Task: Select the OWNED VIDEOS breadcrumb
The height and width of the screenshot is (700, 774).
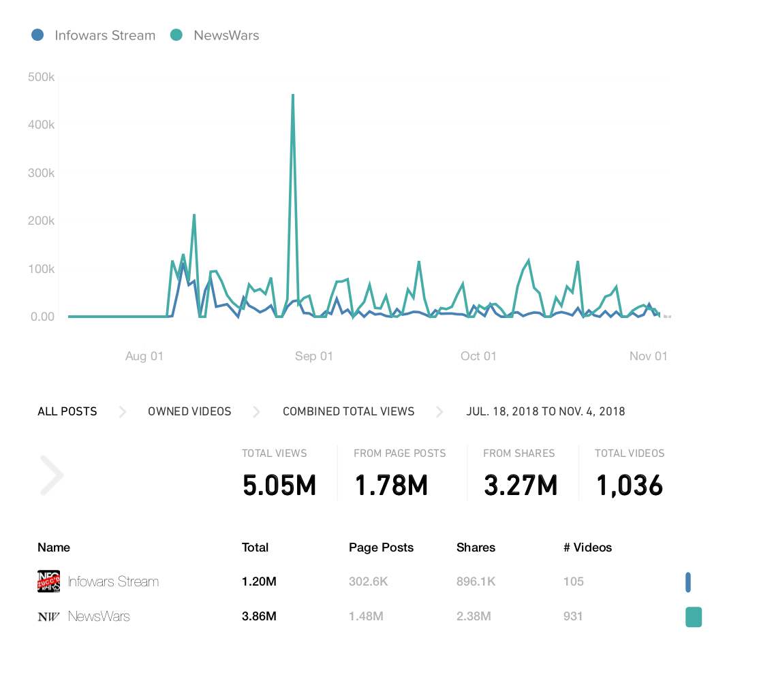Action: pos(189,411)
